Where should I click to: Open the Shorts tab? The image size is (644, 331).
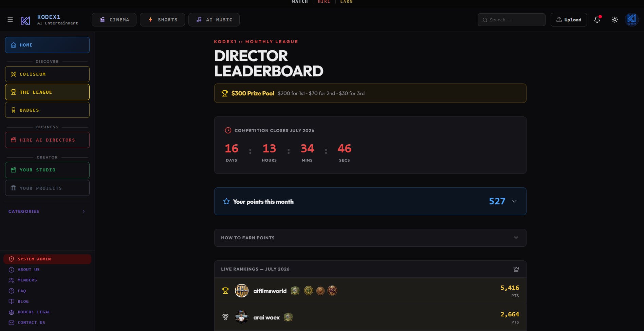click(162, 20)
